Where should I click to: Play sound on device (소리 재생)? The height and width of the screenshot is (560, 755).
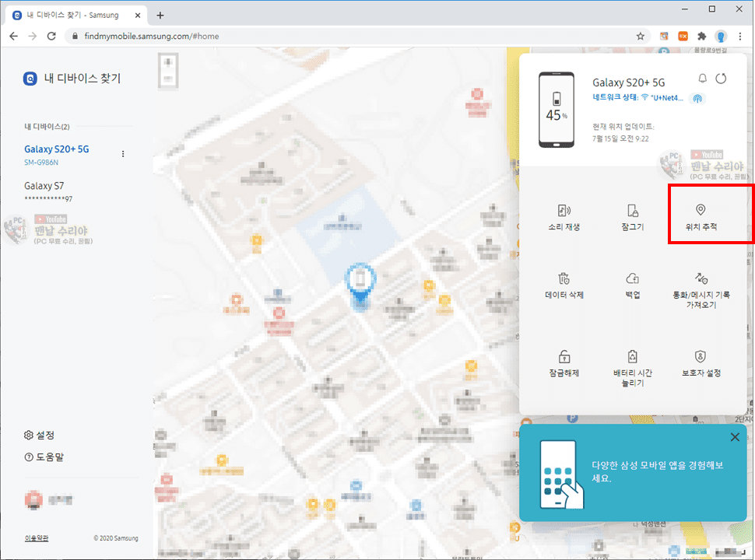pos(564,217)
